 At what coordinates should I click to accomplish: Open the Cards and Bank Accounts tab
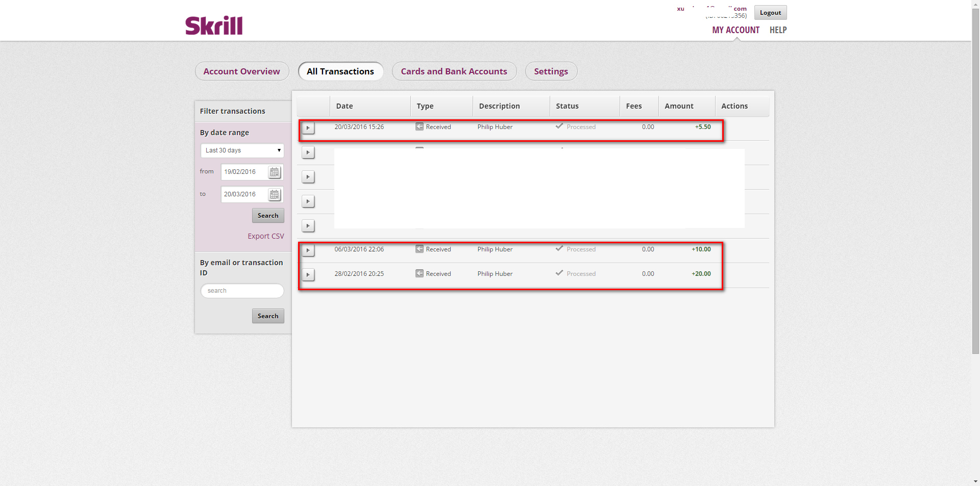pos(454,71)
